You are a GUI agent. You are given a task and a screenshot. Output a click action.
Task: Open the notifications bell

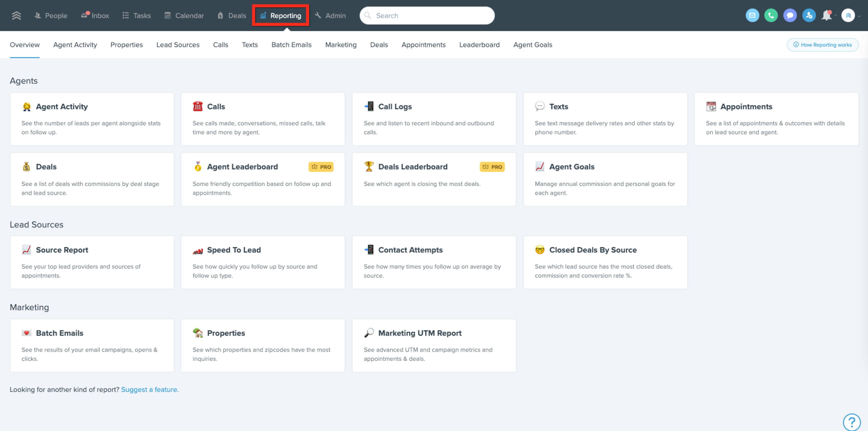827,16
